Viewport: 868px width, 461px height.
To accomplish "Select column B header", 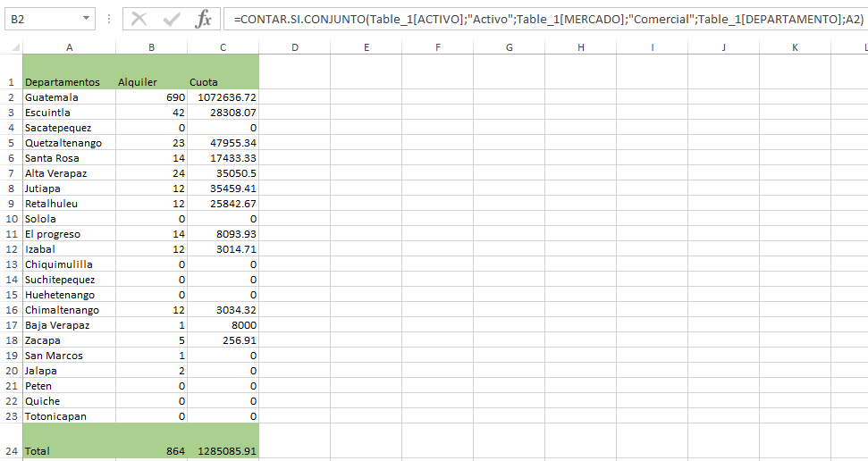I will [x=151, y=46].
